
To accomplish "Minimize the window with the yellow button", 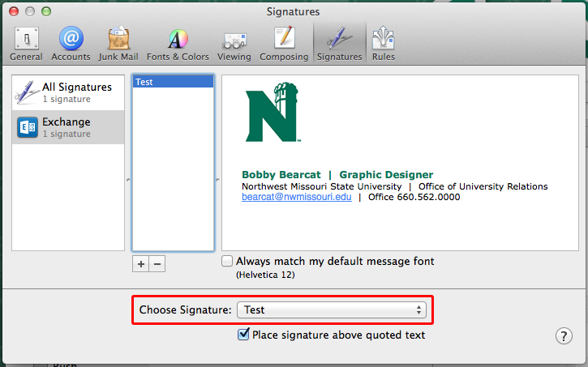I will coord(30,11).
